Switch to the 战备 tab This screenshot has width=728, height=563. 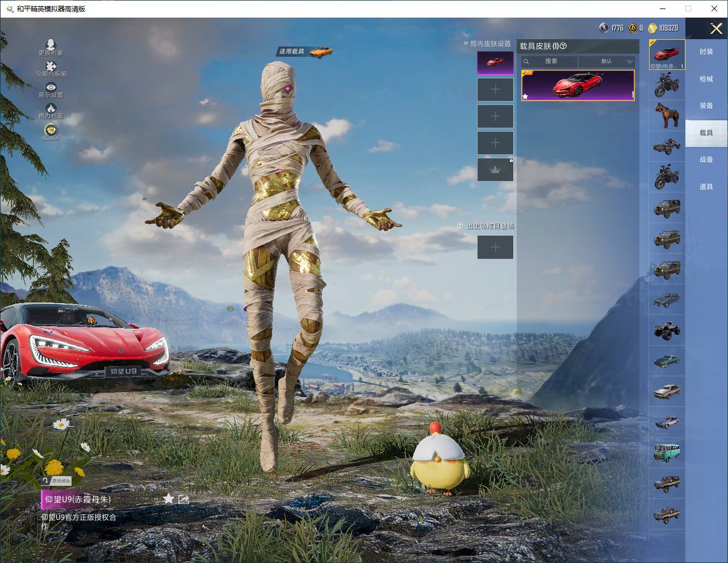[x=706, y=159]
